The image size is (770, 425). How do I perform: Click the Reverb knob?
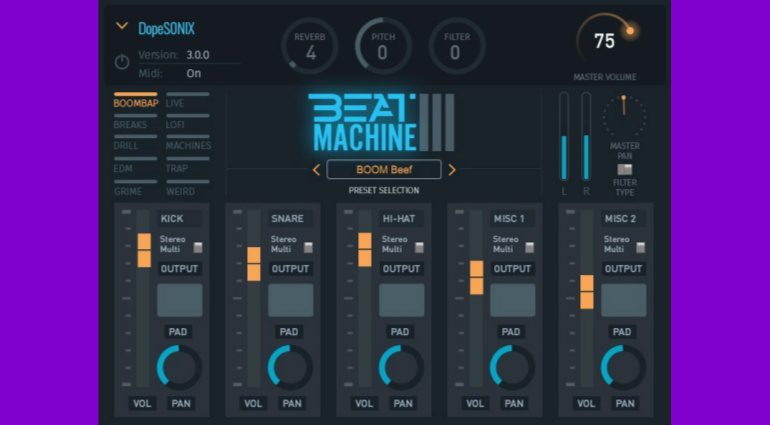(x=309, y=46)
